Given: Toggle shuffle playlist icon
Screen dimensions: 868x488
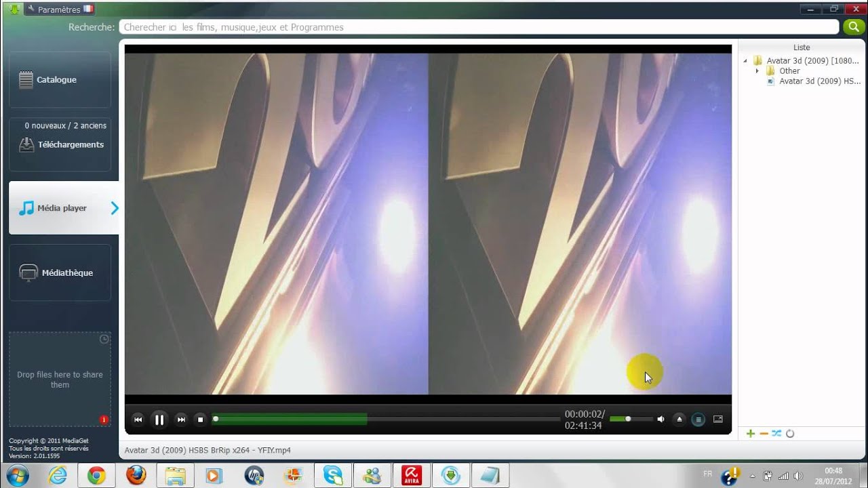Looking at the screenshot, I should [776, 434].
